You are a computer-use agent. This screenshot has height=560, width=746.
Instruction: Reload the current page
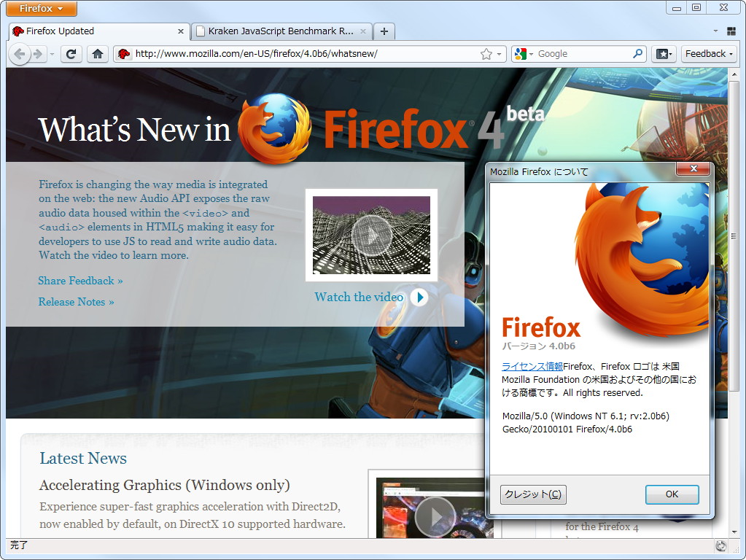(71, 53)
